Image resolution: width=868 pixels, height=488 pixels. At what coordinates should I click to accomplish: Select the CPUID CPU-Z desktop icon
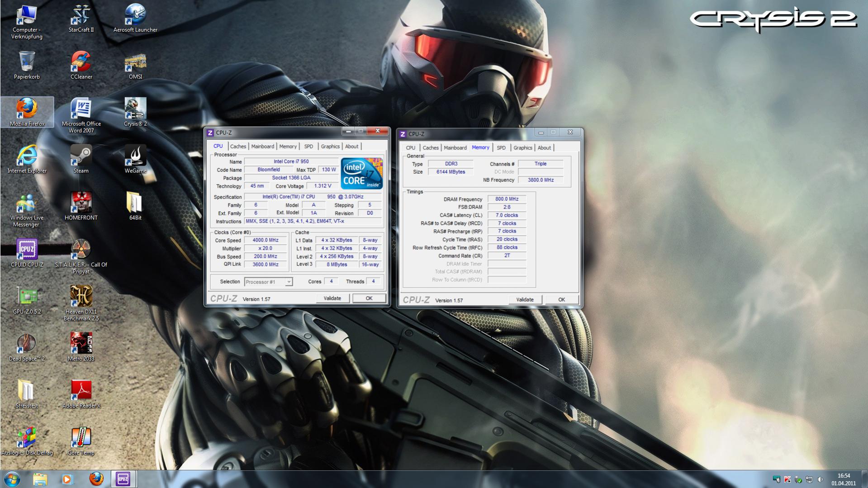point(27,253)
